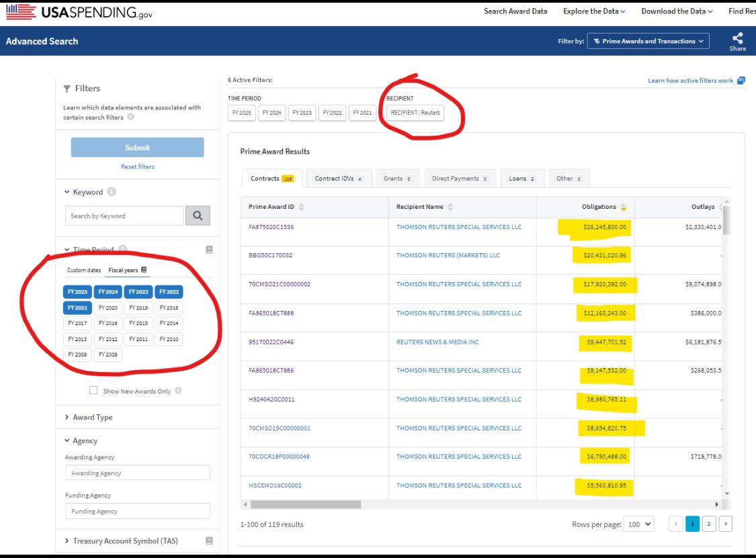Open Learn how active filters work link
This screenshot has width=756, height=558.
(x=690, y=81)
